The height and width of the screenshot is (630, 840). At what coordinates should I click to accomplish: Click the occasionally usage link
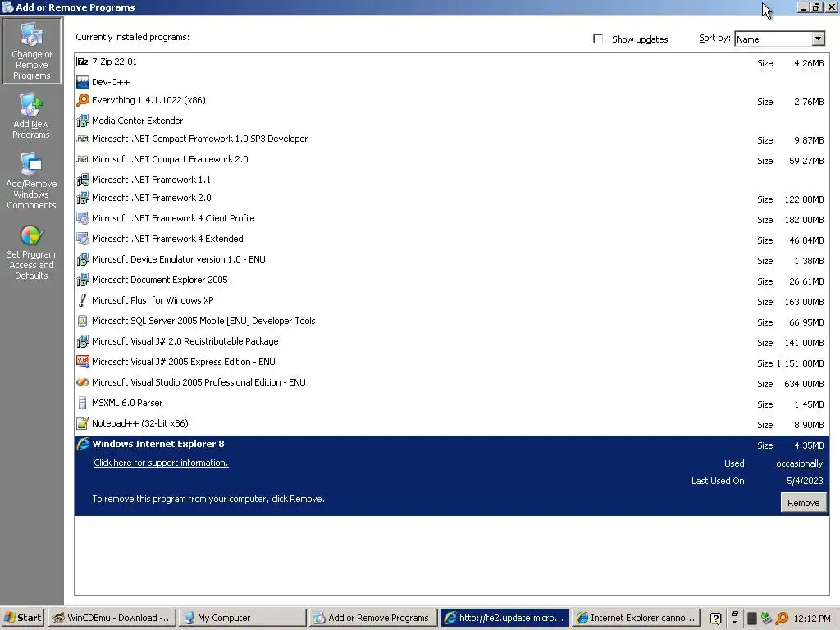(x=799, y=463)
